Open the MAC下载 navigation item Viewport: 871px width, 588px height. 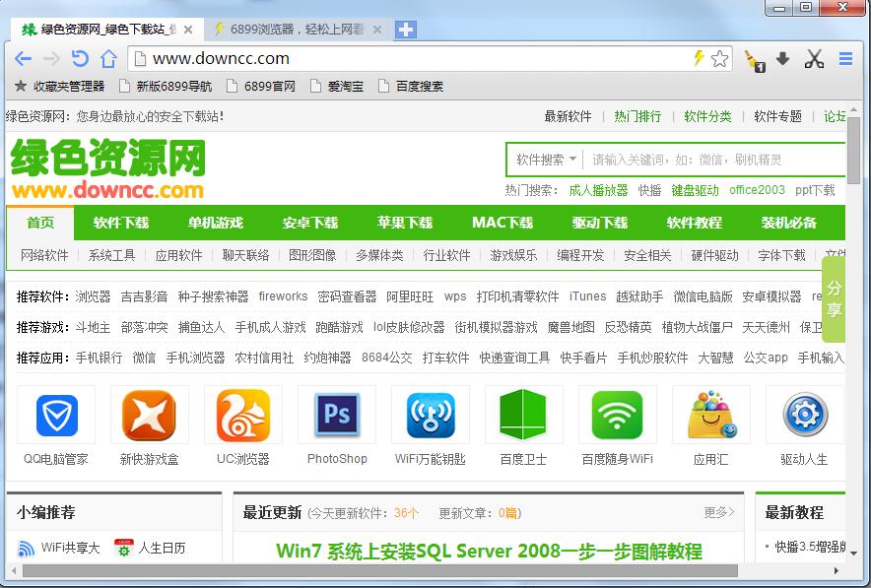502,223
